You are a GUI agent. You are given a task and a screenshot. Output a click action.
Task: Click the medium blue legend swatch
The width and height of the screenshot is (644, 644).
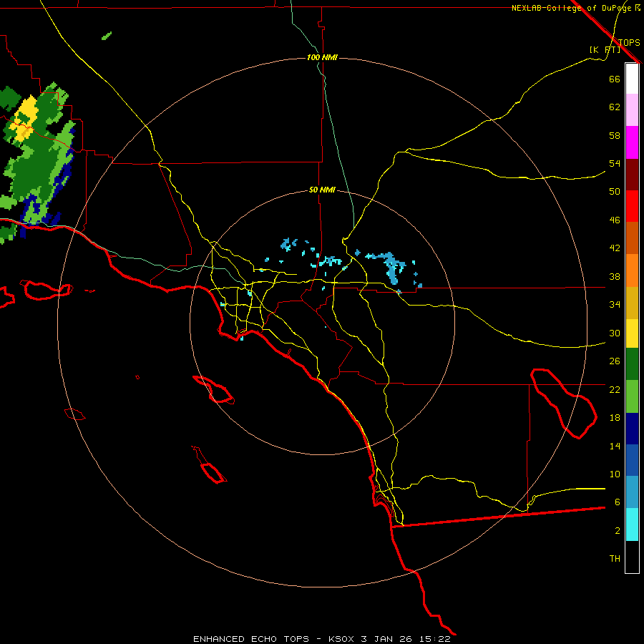coord(632,460)
